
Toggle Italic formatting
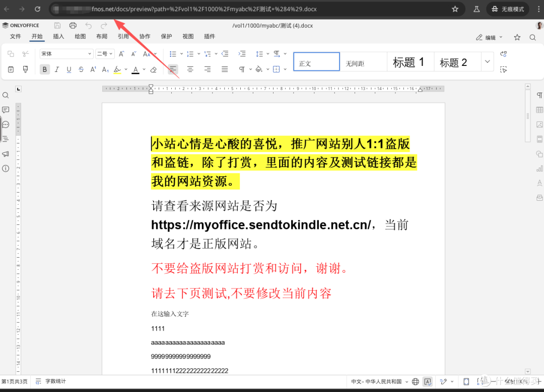pyautogui.click(x=57, y=69)
